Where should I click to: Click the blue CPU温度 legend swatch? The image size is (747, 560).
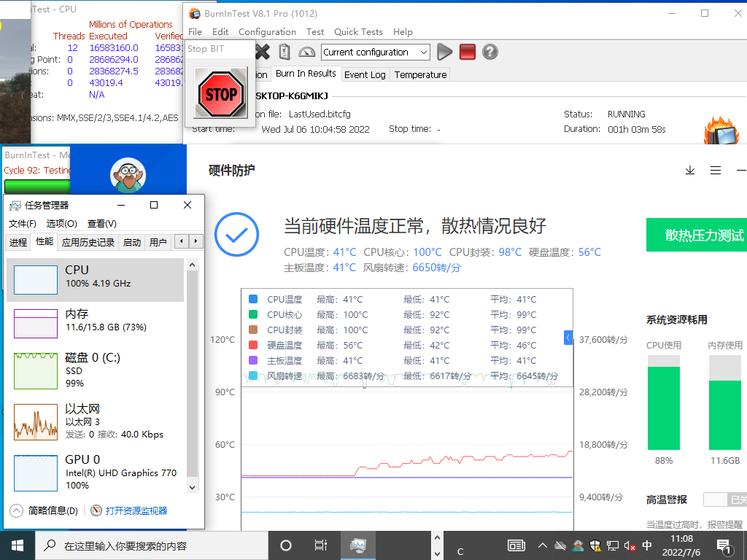[x=253, y=298]
